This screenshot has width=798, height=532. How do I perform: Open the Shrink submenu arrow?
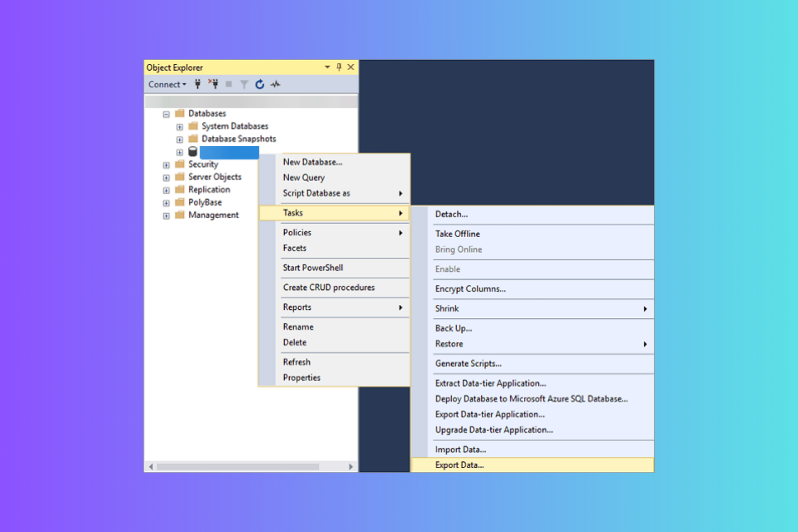[645, 309]
